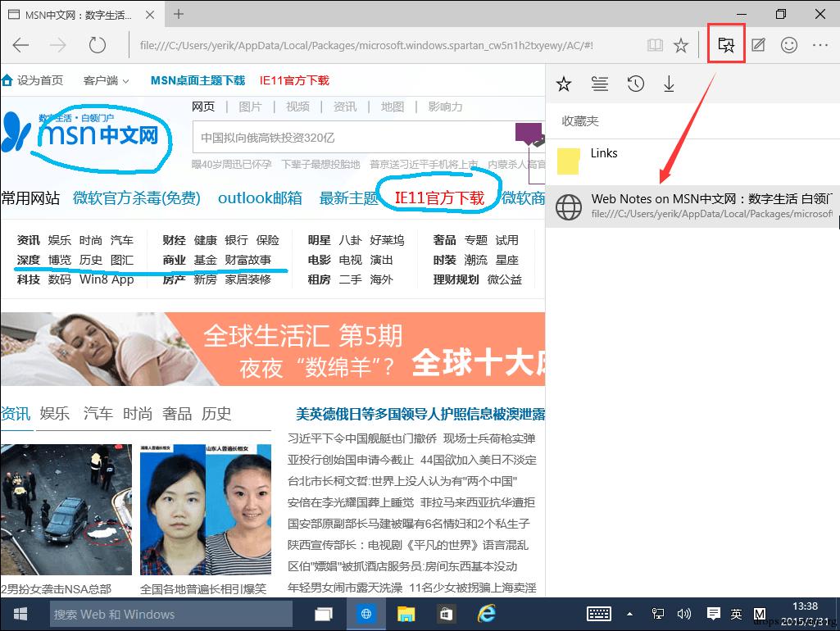Select the 网页 search tab

tap(203, 107)
